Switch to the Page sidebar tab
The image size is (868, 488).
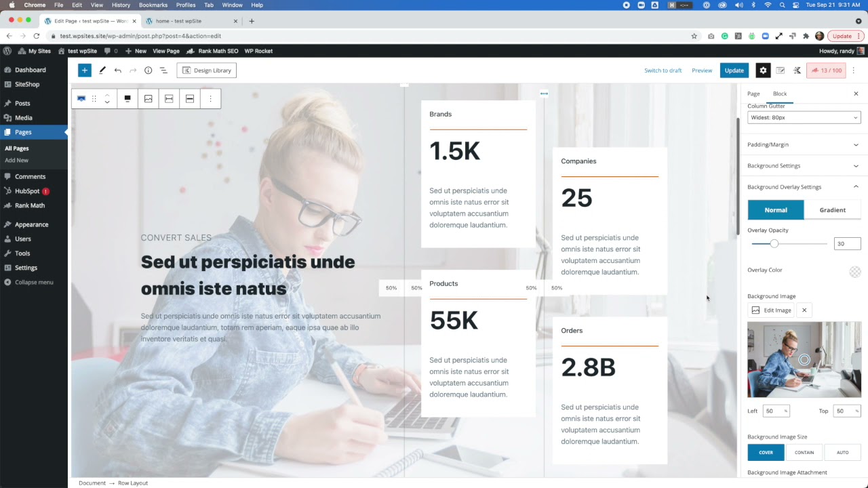click(x=753, y=94)
